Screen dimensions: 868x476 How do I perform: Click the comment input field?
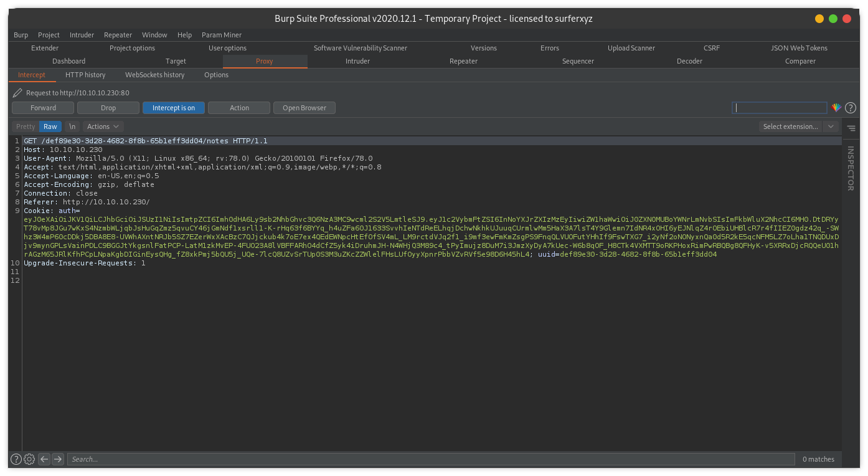tap(780, 108)
